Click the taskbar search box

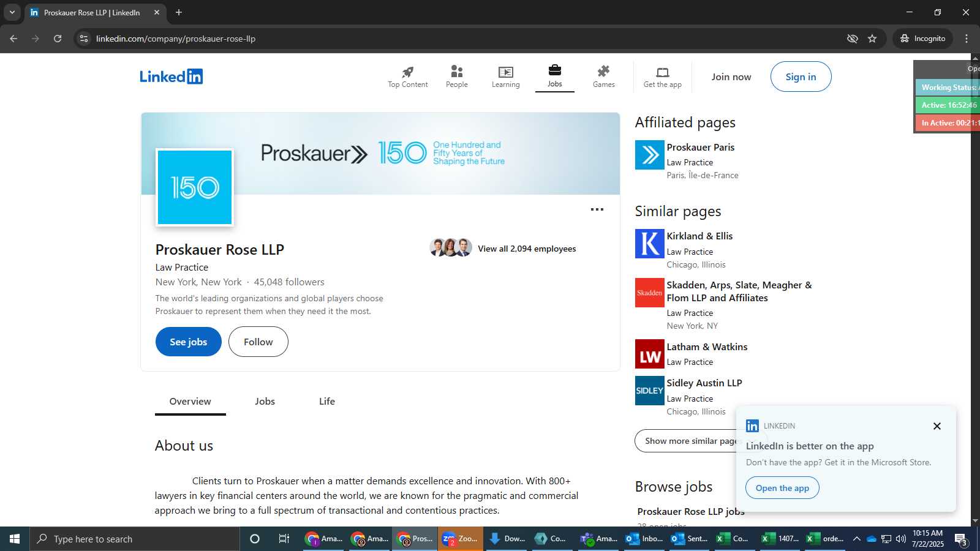click(135, 539)
